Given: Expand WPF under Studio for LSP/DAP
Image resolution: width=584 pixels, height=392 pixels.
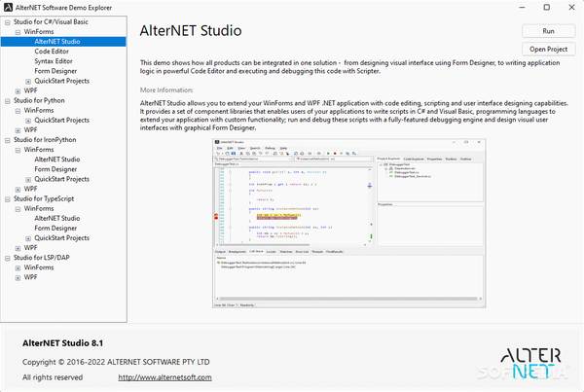Looking at the screenshot, I should coord(18,278).
